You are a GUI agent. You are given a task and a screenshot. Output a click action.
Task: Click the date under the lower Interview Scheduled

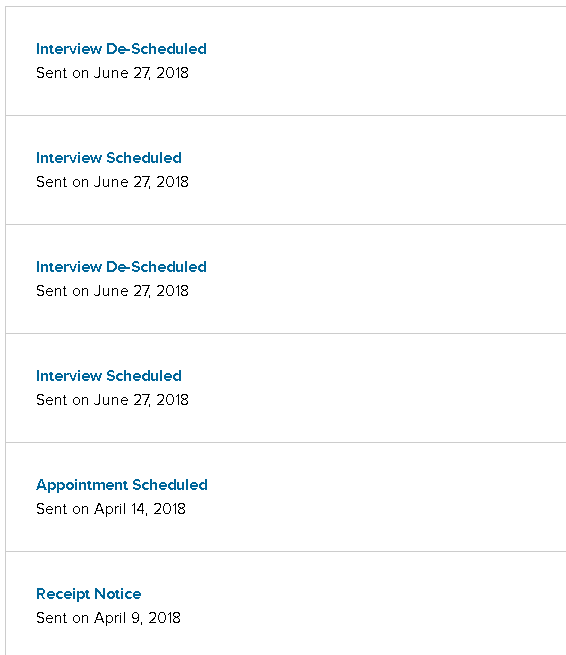pyautogui.click(x=112, y=400)
